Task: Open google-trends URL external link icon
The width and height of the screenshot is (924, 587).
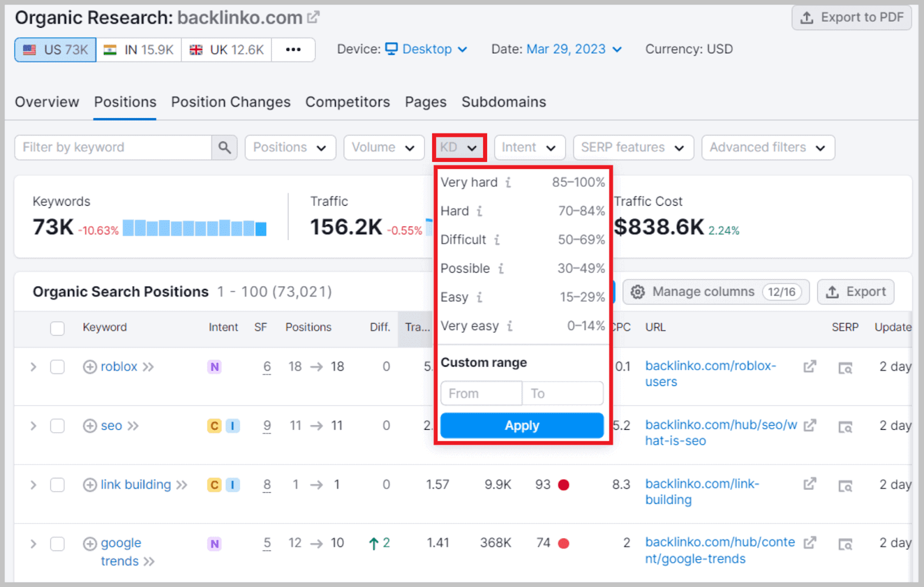Action: point(810,543)
